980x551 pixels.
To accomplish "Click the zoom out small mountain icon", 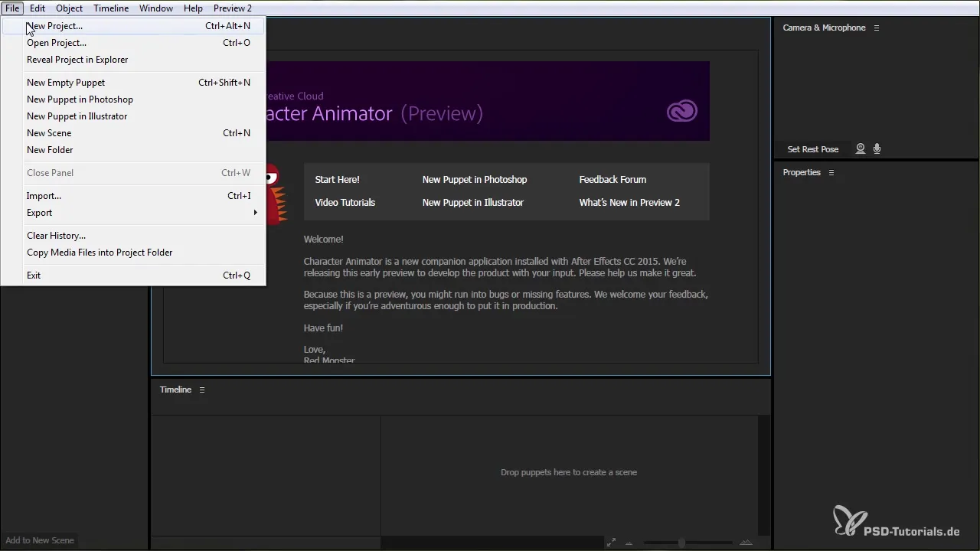I will point(629,543).
